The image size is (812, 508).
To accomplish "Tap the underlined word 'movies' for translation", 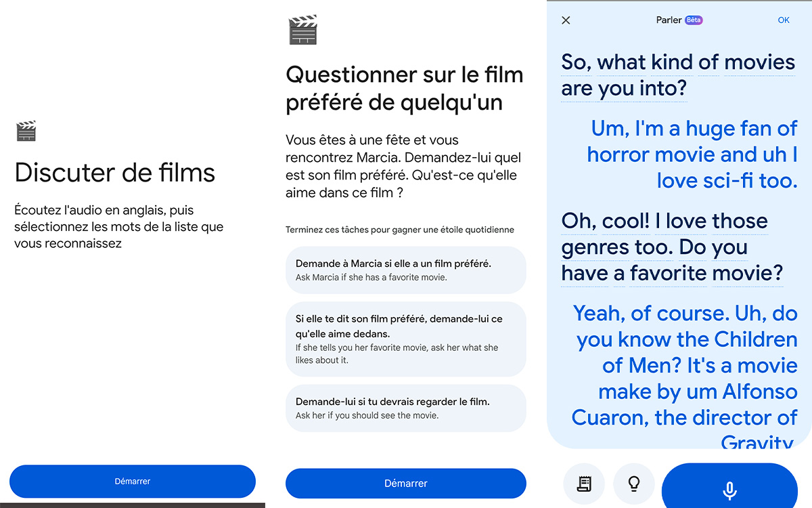I will 759,62.
